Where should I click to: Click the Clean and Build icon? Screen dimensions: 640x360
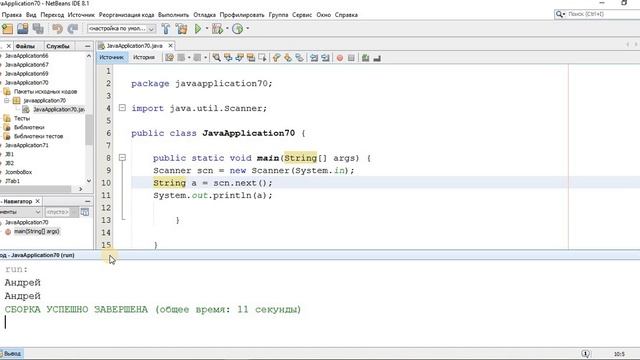click(x=182, y=29)
